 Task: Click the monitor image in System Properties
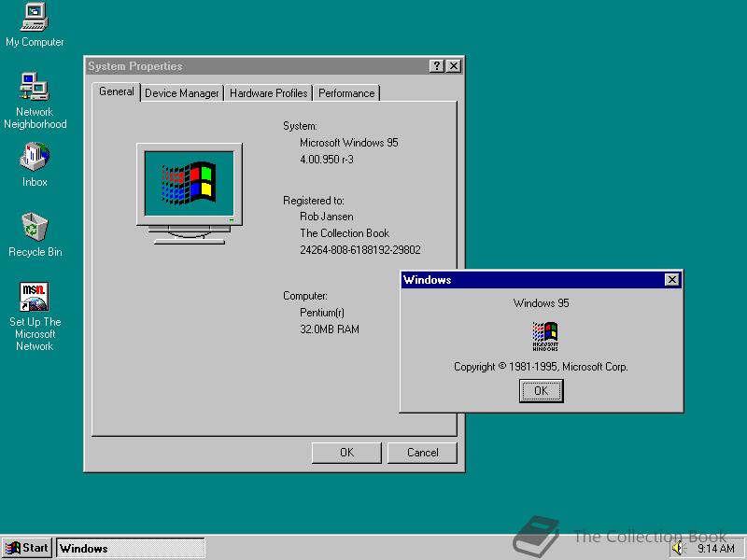pos(190,193)
